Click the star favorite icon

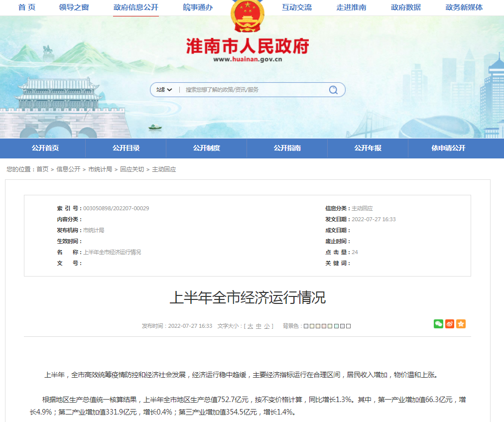(x=461, y=324)
